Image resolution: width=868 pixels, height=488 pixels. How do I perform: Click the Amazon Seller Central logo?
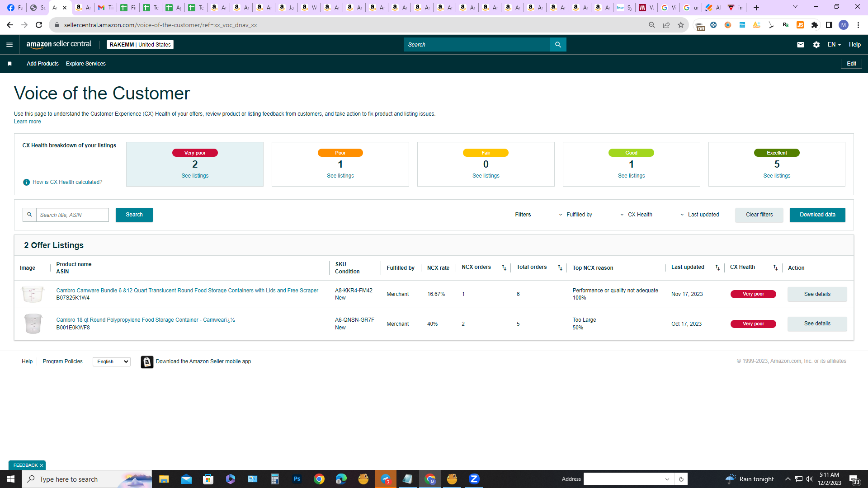click(59, 44)
